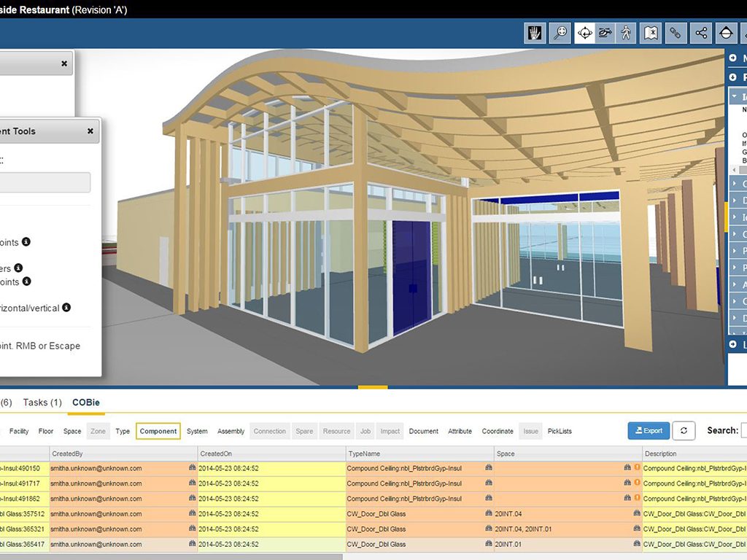This screenshot has width=747, height=560.
Task: Open the Space tab in the COBie table
Action: point(71,431)
